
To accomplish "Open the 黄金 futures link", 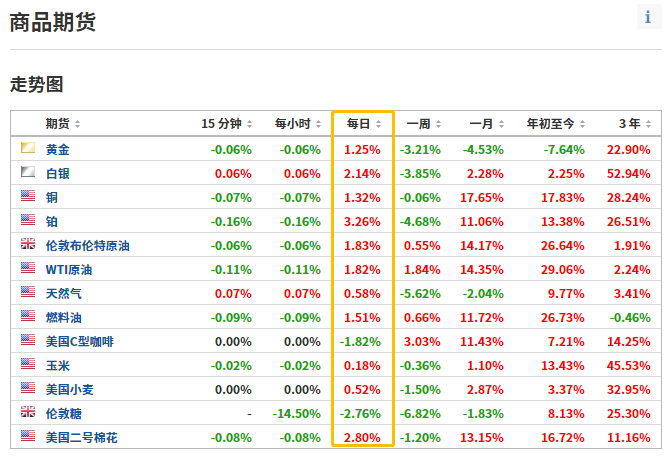I will (58, 149).
